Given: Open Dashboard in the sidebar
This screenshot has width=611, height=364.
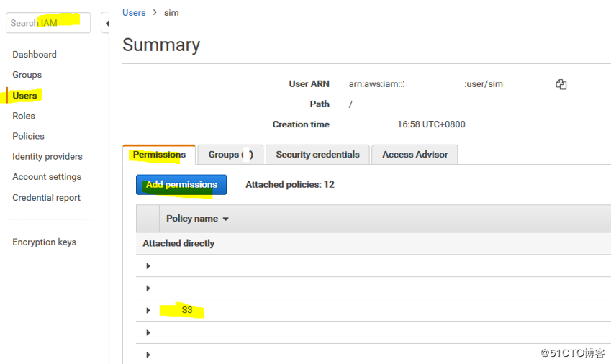Looking at the screenshot, I should (x=35, y=55).
